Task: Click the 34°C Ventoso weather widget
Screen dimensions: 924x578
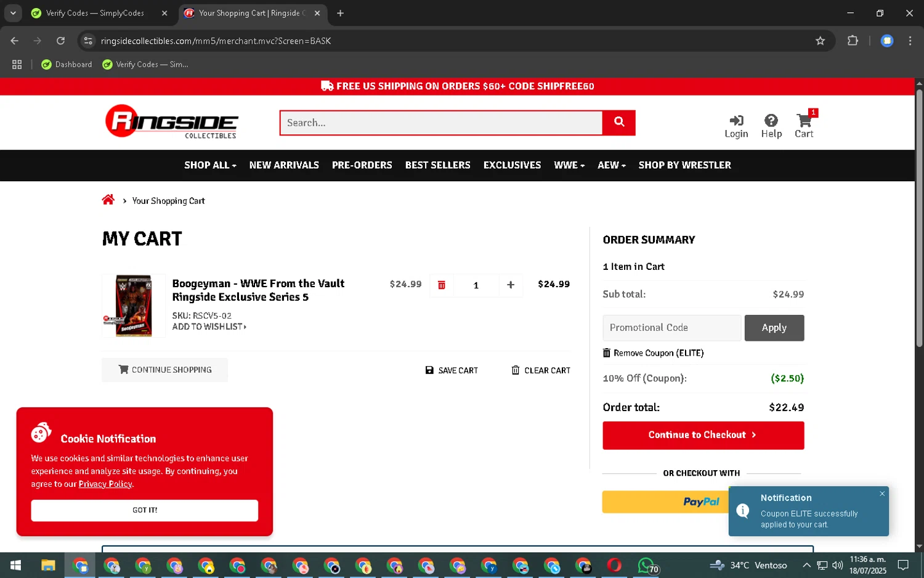Action: click(748, 565)
